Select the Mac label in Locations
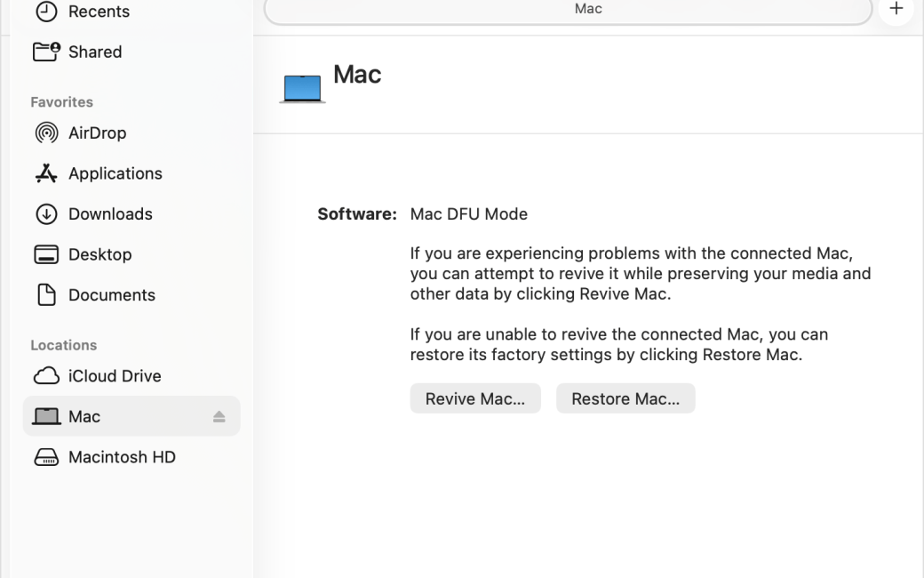 click(x=84, y=416)
